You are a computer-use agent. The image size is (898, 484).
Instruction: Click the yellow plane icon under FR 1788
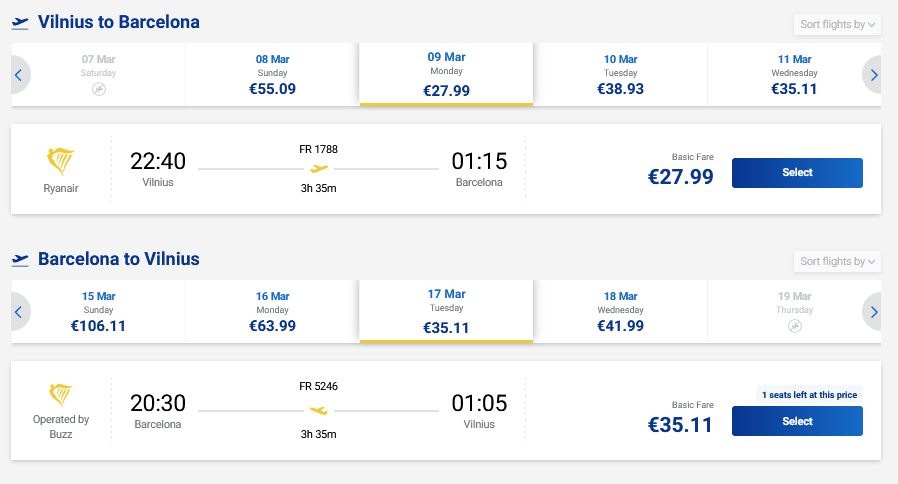(x=318, y=169)
